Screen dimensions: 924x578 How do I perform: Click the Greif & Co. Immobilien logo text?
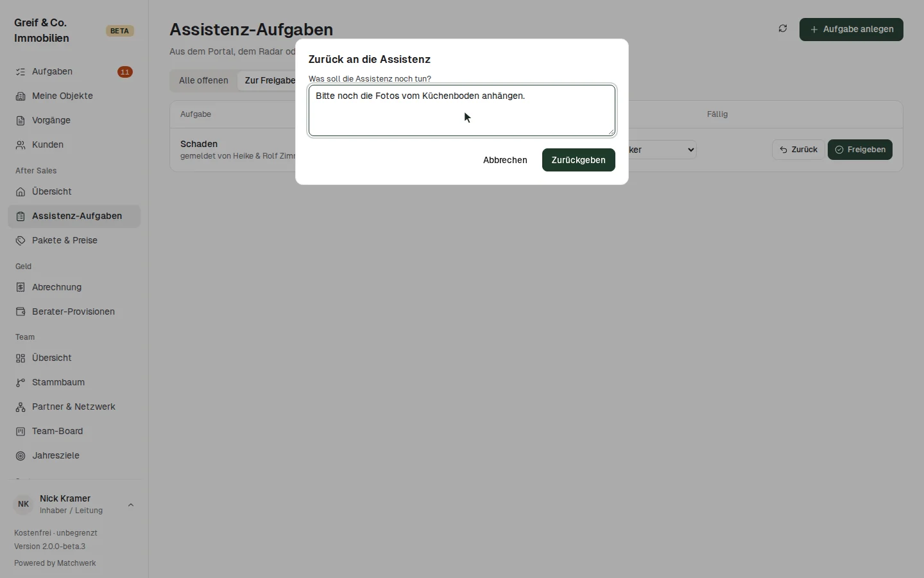42,31
